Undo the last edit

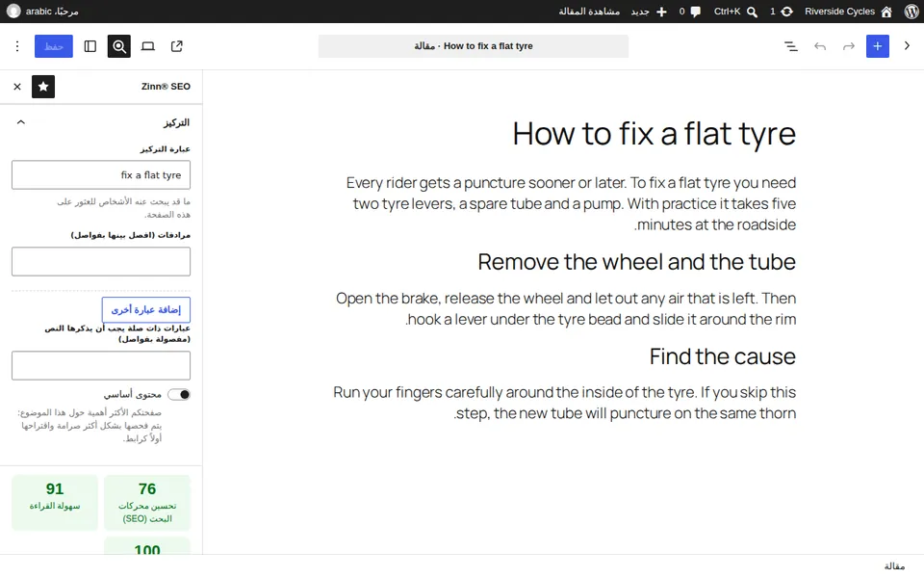(x=820, y=46)
